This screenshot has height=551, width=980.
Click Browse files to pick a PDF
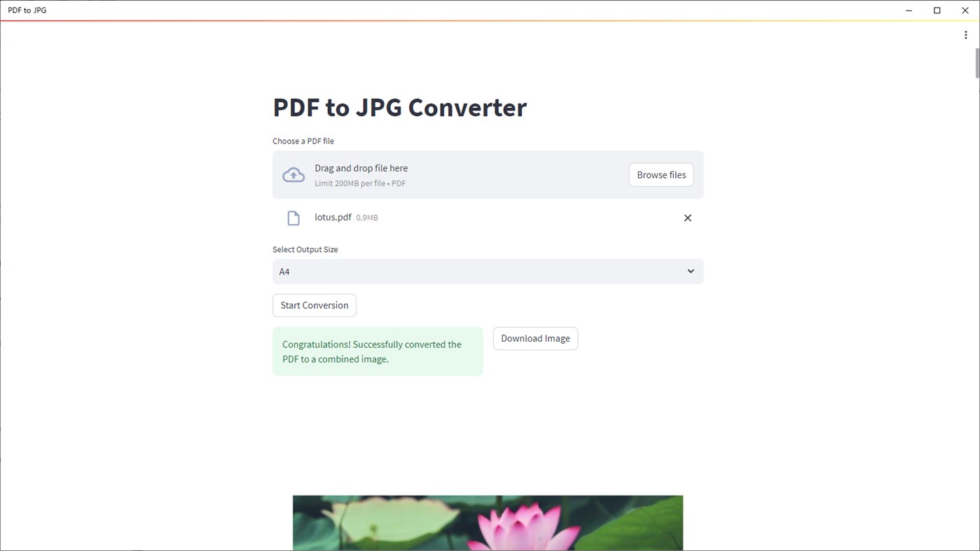point(661,174)
